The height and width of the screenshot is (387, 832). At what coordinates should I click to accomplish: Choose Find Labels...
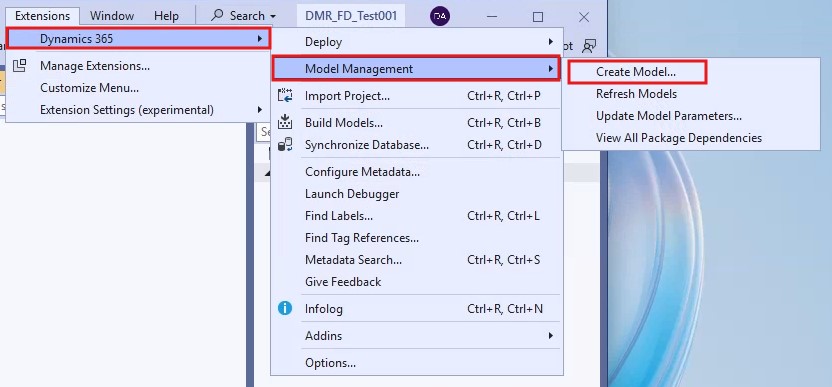click(x=339, y=216)
